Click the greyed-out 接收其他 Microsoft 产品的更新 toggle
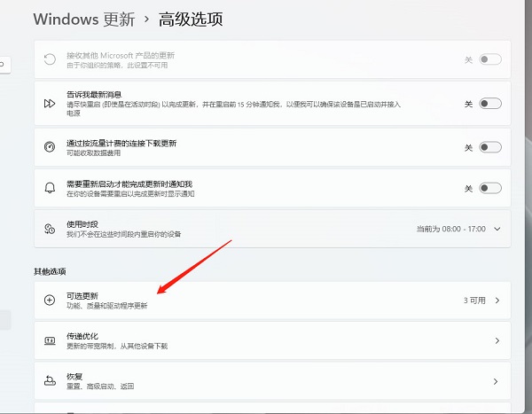 pyautogui.click(x=489, y=59)
